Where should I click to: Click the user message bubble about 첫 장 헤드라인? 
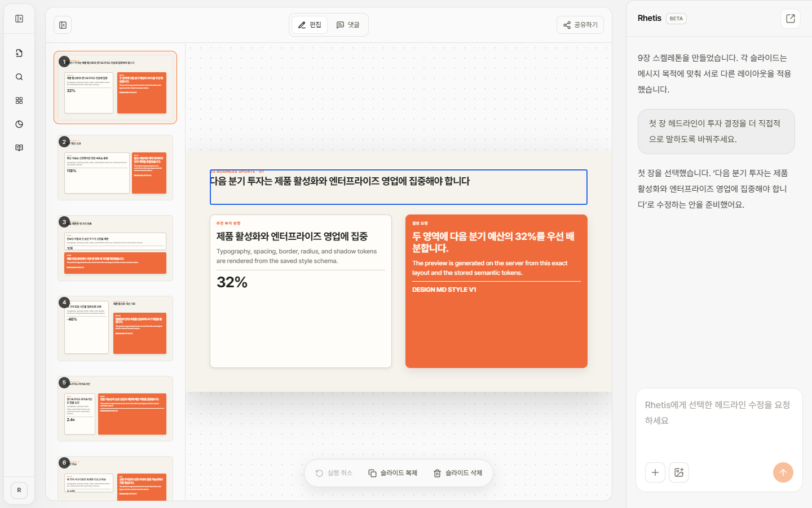point(716,132)
